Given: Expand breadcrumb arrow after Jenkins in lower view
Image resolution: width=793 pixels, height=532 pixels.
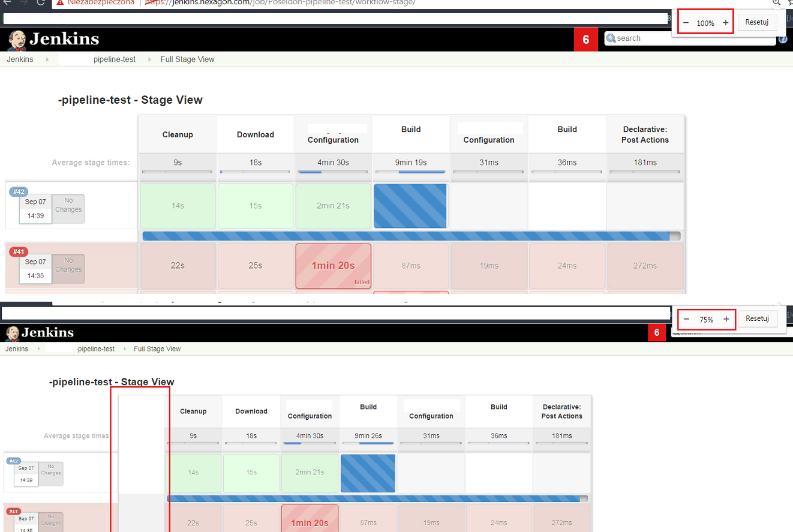Looking at the screenshot, I should pos(39,349).
